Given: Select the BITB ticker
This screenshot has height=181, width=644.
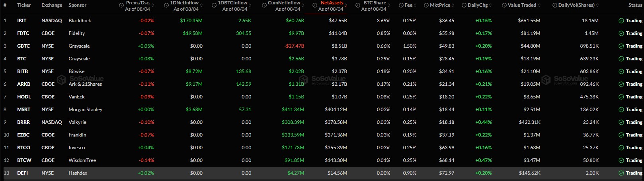Looking at the screenshot, I should (x=23, y=71).
